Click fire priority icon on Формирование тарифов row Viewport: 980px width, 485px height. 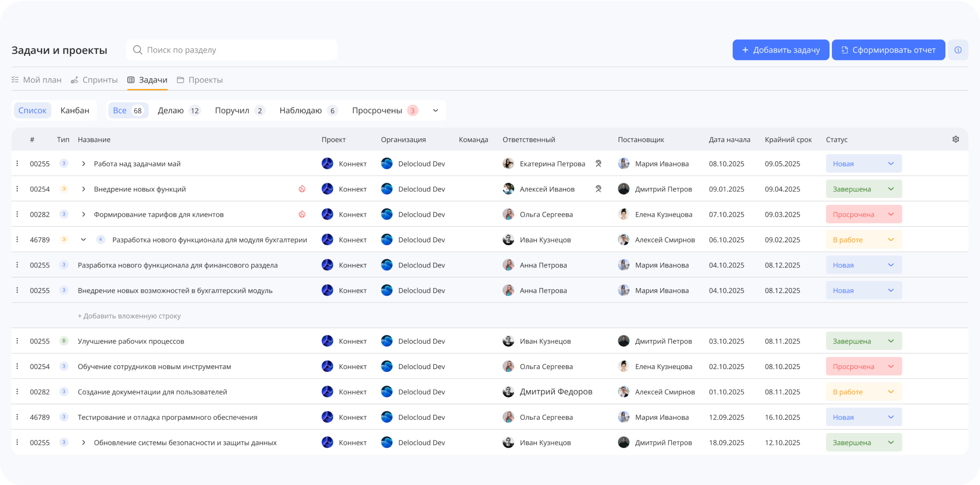click(302, 214)
